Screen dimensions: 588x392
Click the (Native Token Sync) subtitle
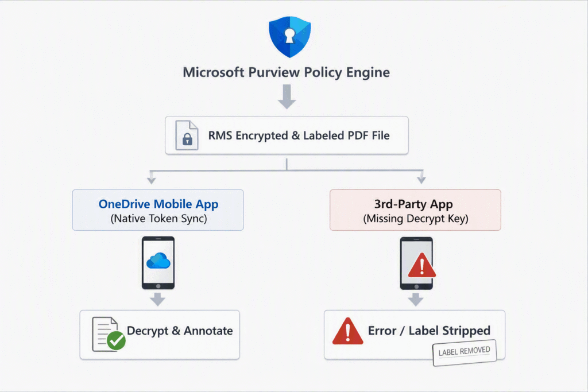[158, 219]
